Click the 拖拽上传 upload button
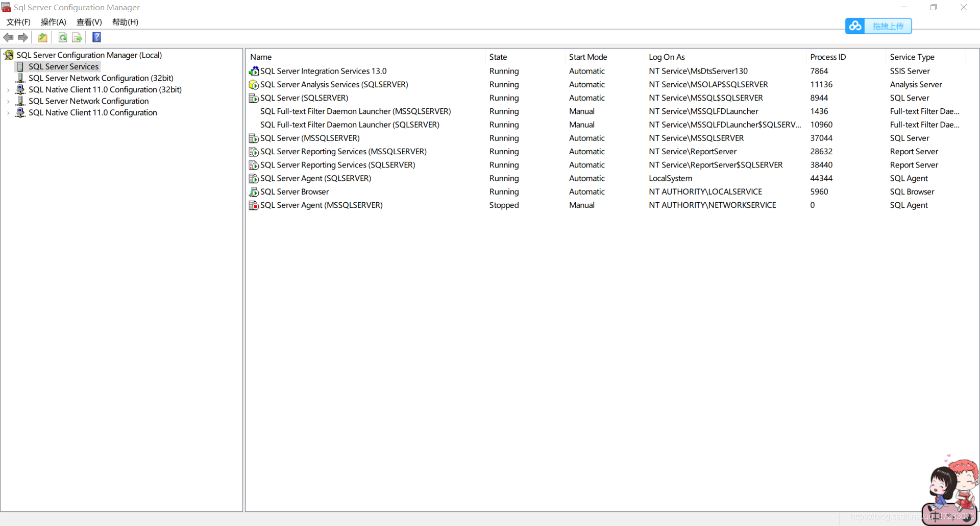 888,26
